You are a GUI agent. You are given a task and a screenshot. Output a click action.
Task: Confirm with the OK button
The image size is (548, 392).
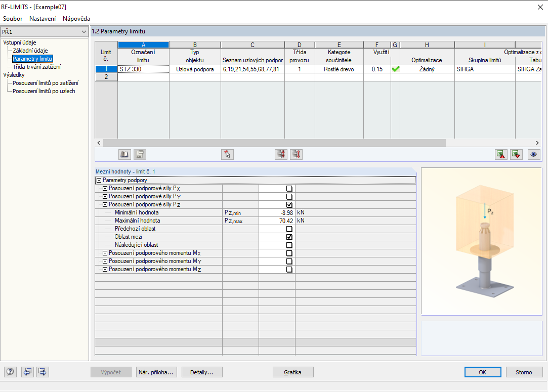483,372
